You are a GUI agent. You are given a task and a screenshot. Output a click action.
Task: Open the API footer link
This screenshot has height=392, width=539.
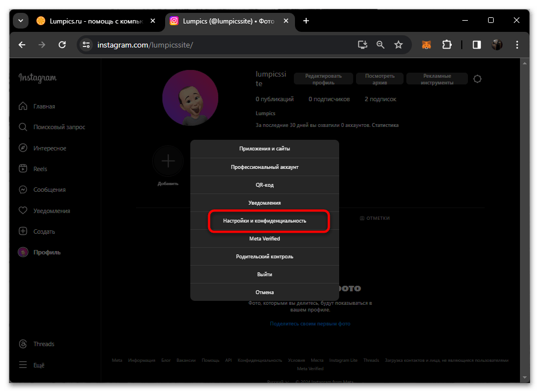coord(228,360)
